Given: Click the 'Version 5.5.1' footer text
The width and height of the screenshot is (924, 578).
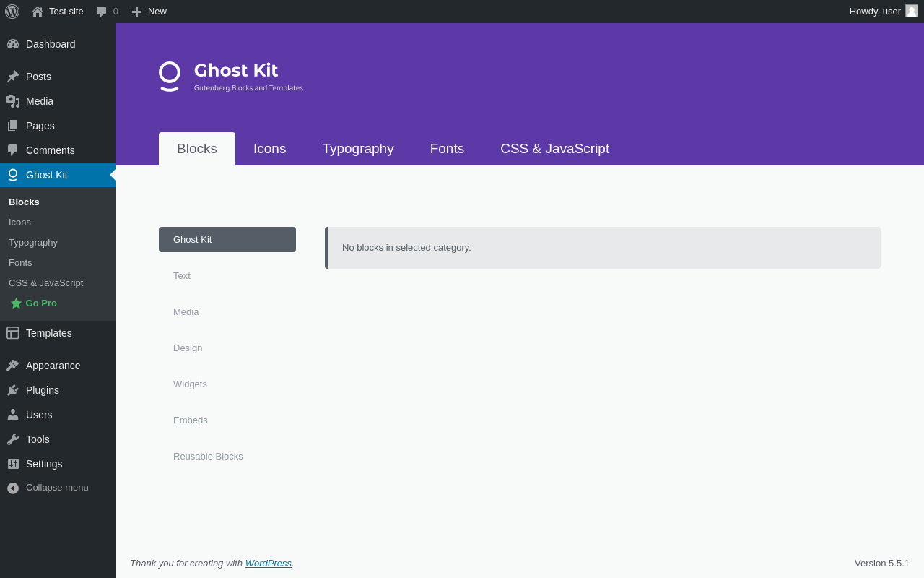Looking at the screenshot, I should (882, 564).
